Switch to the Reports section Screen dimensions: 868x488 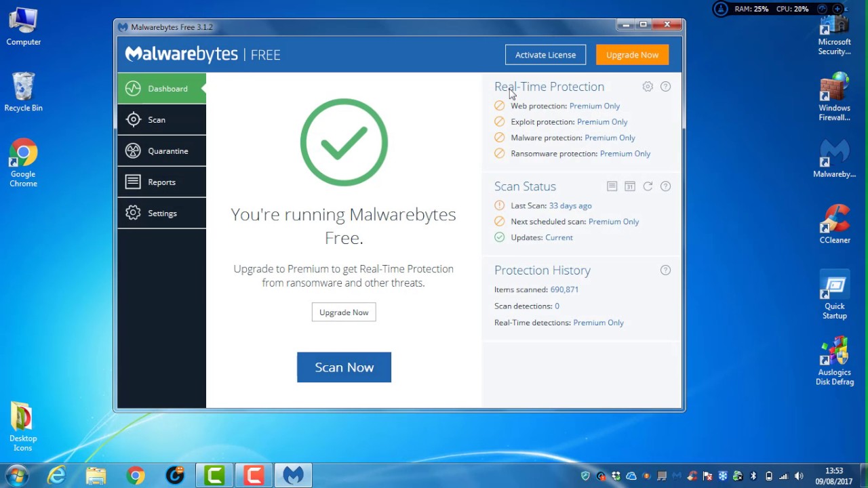click(x=161, y=182)
